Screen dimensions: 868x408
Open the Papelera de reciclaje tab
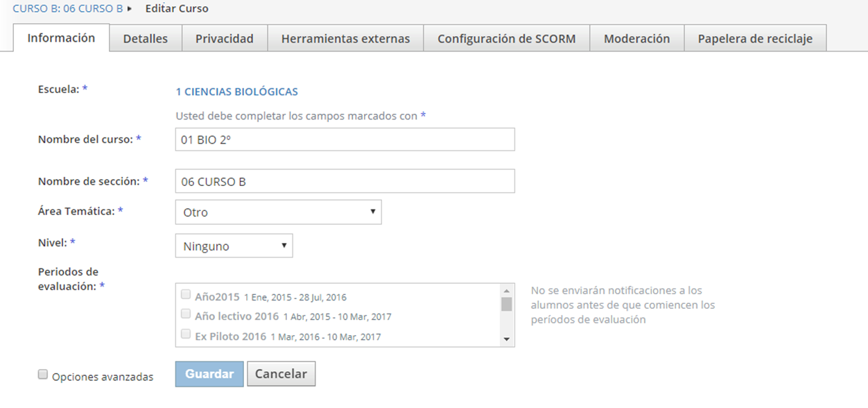[x=754, y=38]
